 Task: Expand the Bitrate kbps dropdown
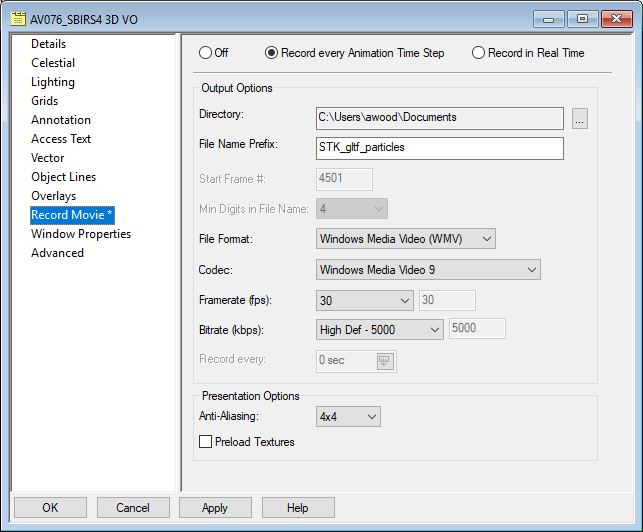[x=379, y=329]
